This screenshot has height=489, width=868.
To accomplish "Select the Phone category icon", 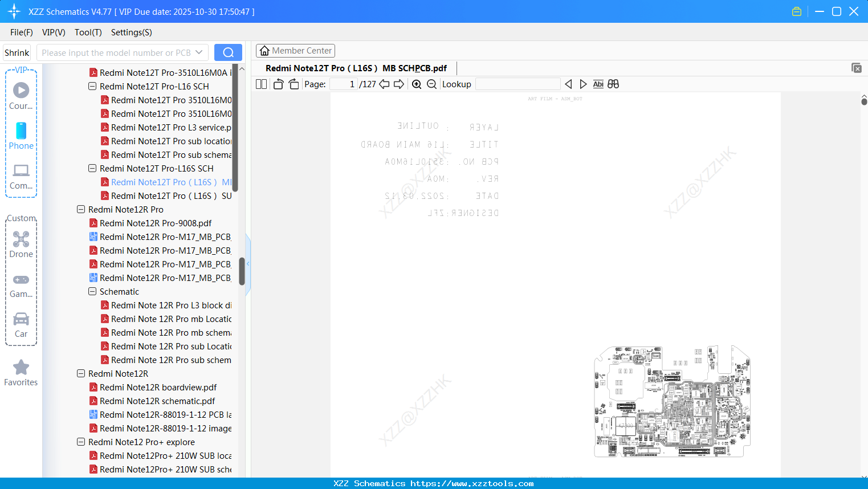I will coord(21,136).
